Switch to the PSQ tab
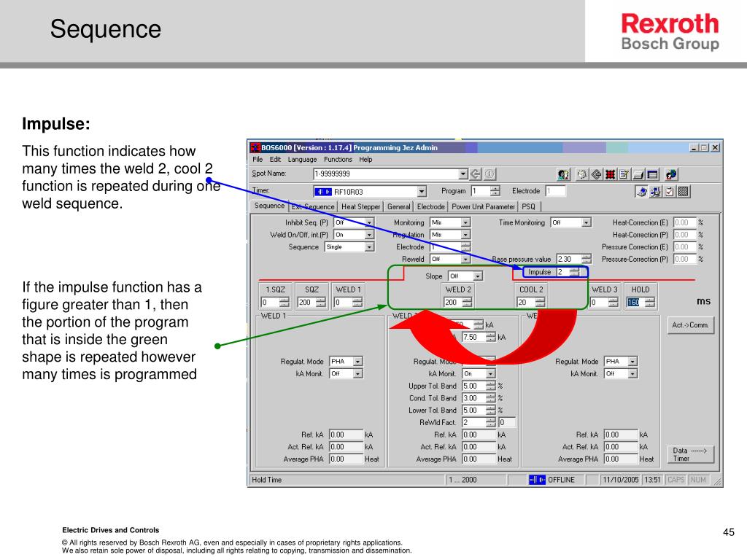 (x=529, y=206)
